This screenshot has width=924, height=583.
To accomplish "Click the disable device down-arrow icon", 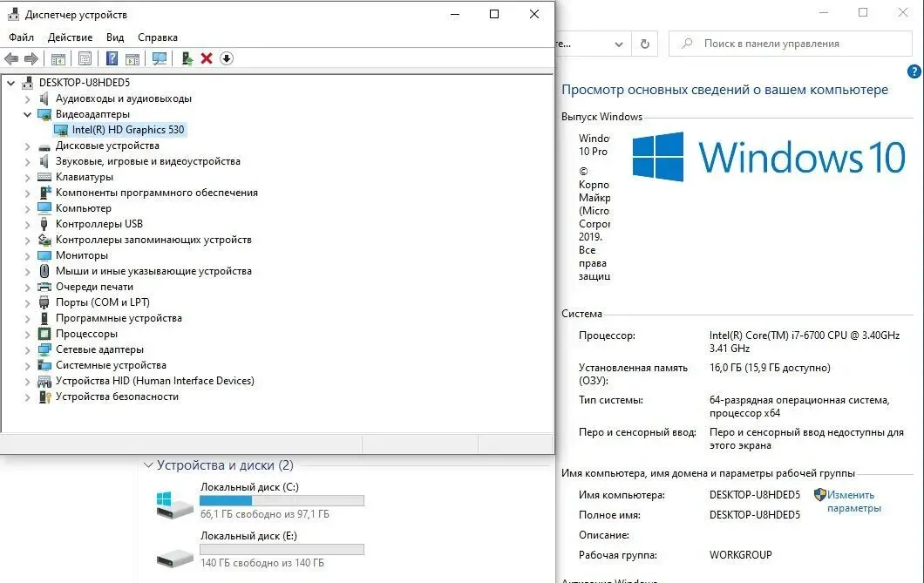I will (227, 58).
